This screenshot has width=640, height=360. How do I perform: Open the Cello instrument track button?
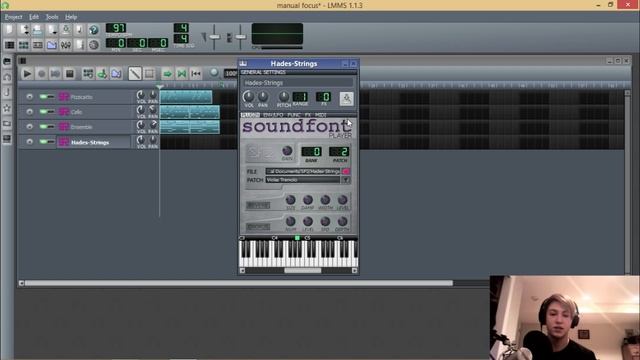(x=94, y=111)
